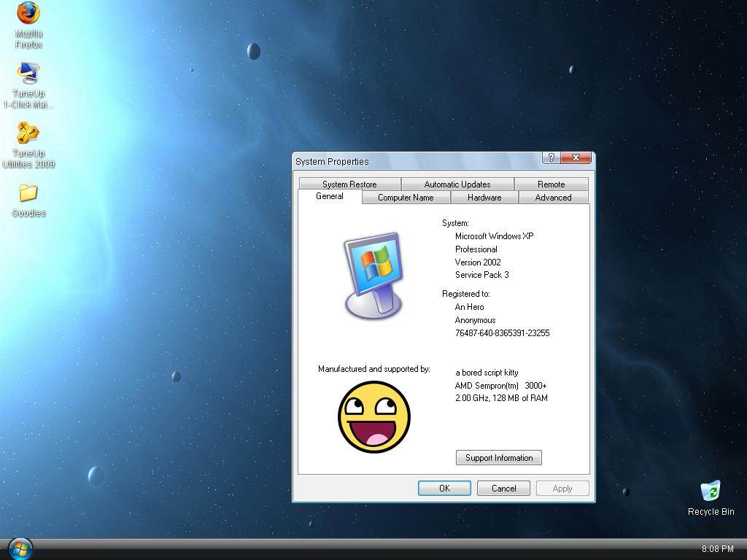
Task: Switch to the System Restore tab
Action: [x=349, y=184]
